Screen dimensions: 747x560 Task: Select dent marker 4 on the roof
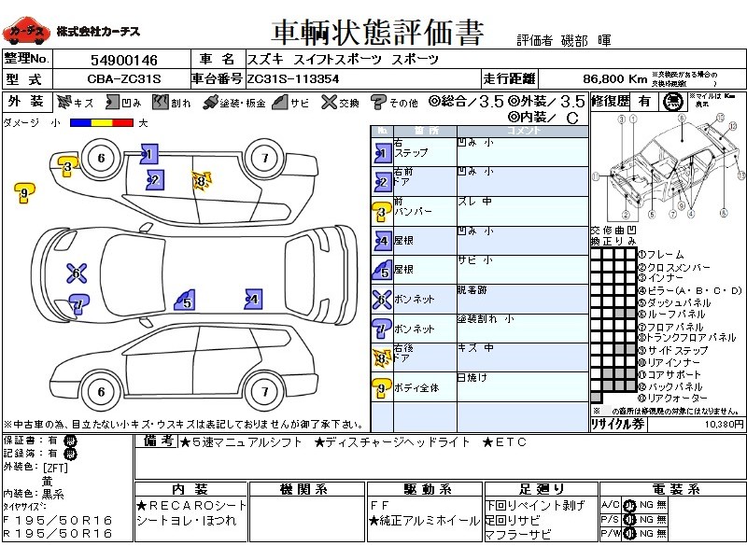pos(252,300)
